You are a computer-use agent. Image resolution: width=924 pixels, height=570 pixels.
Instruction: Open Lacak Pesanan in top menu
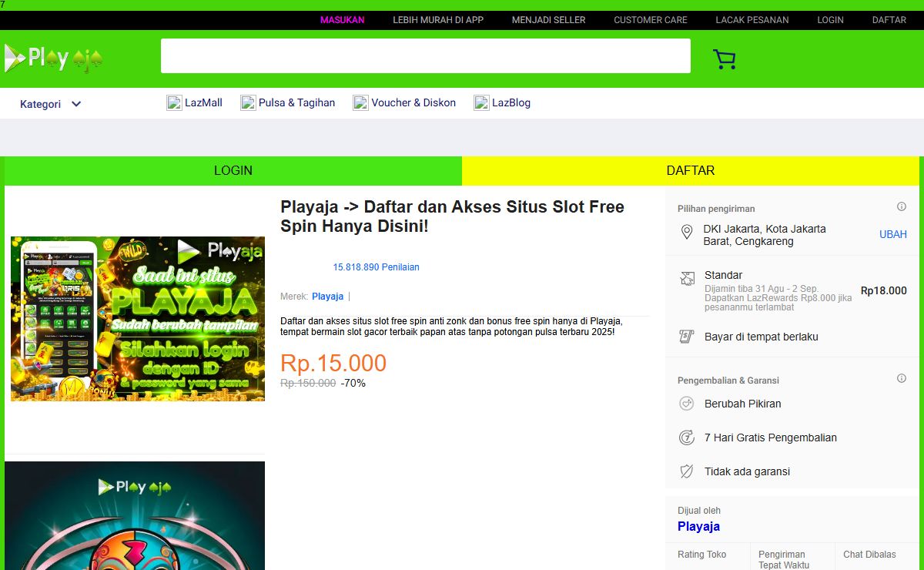pos(752,20)
